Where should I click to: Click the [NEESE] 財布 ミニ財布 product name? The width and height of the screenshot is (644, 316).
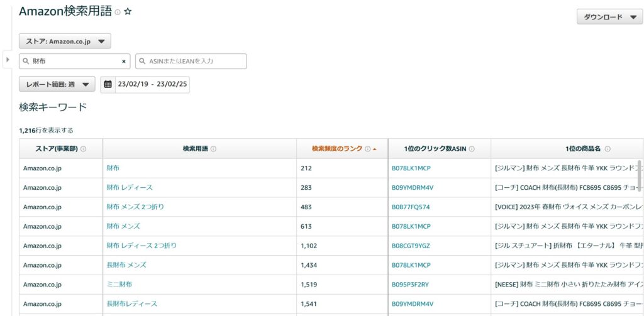[569, 285]
